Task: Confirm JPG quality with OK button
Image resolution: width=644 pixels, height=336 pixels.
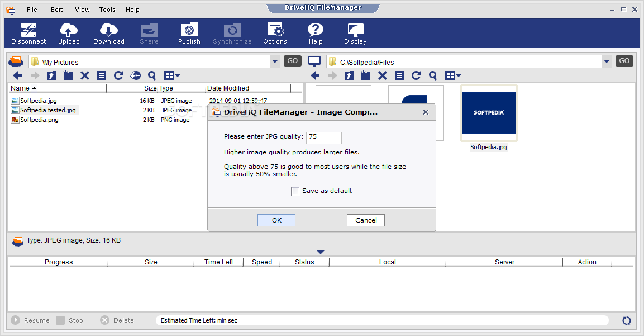Action: click(x=276, y=220)
